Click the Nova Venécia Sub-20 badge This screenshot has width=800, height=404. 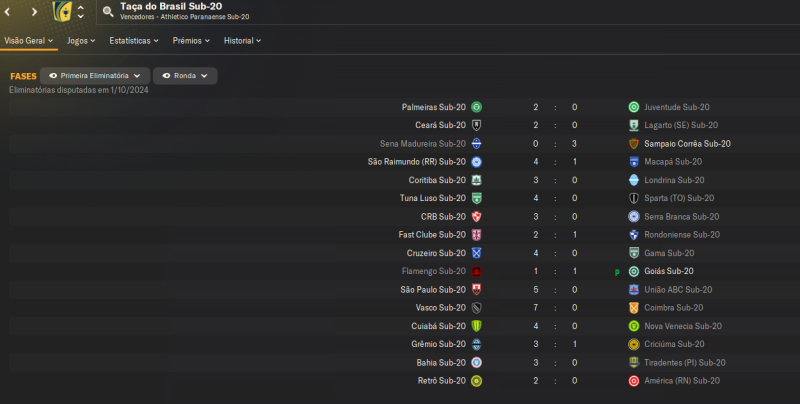(634, 326)
